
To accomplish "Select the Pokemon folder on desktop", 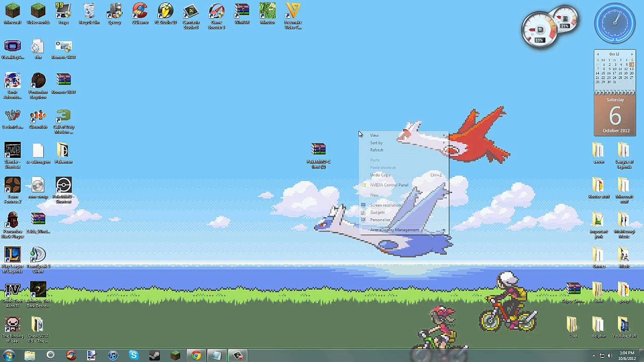I will [x=63, y=153].
